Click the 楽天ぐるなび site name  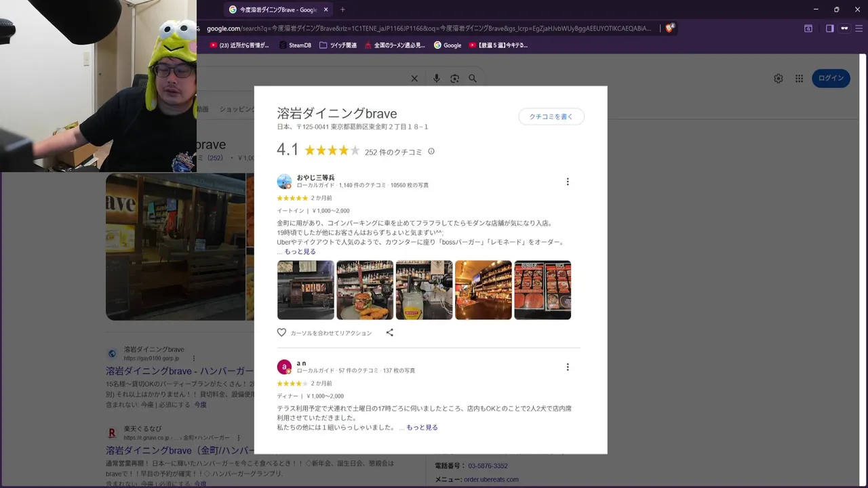click(x=142, y=429)
